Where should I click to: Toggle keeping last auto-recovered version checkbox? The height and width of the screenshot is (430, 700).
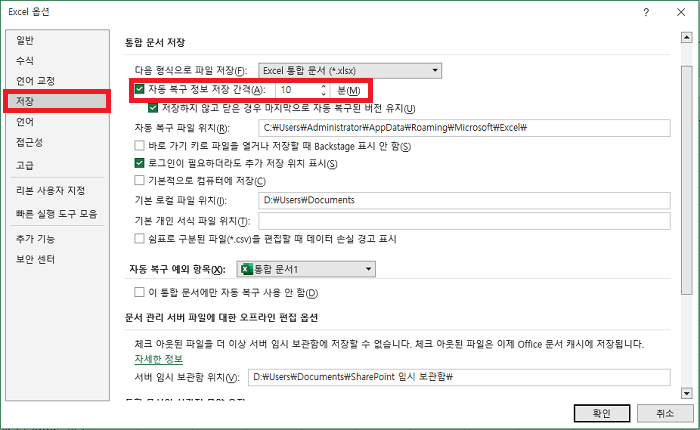(x=153, y=108)
